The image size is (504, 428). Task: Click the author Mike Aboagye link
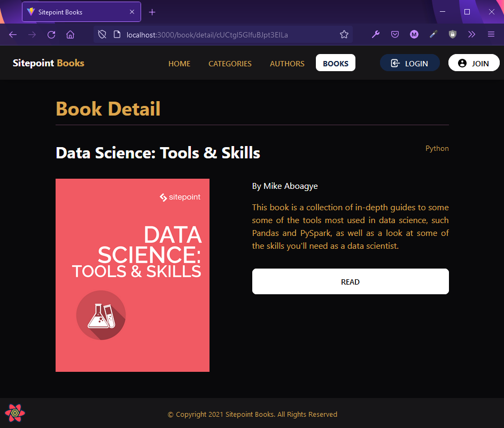click(x=290, y=186)
